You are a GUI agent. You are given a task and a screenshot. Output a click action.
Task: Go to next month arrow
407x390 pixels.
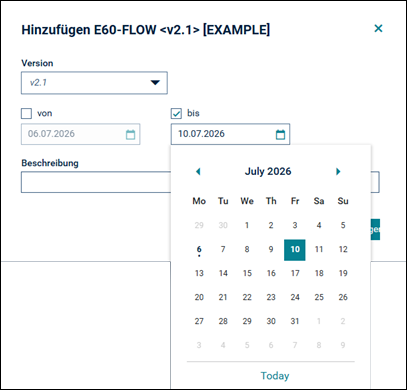point(338,171)
